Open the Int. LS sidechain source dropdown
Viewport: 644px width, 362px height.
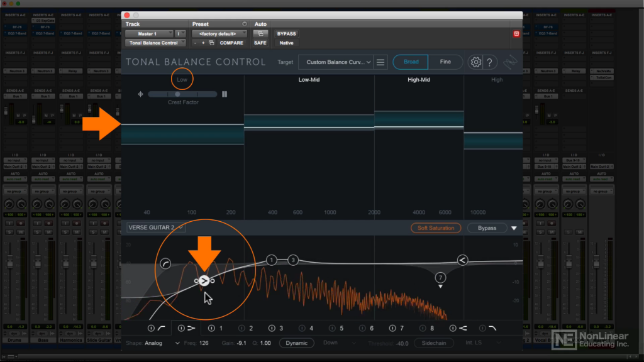click(483, 343)
